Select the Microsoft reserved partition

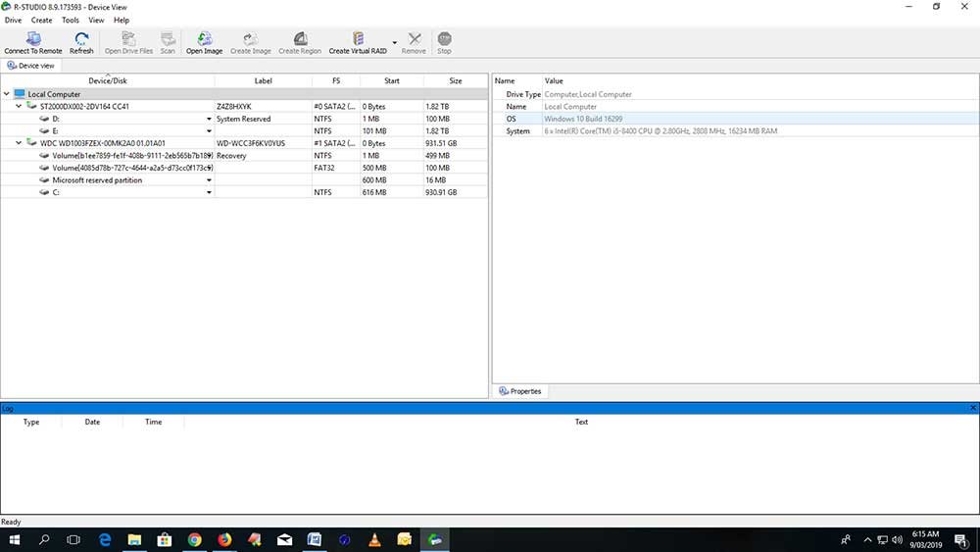[x=97, y=180]
